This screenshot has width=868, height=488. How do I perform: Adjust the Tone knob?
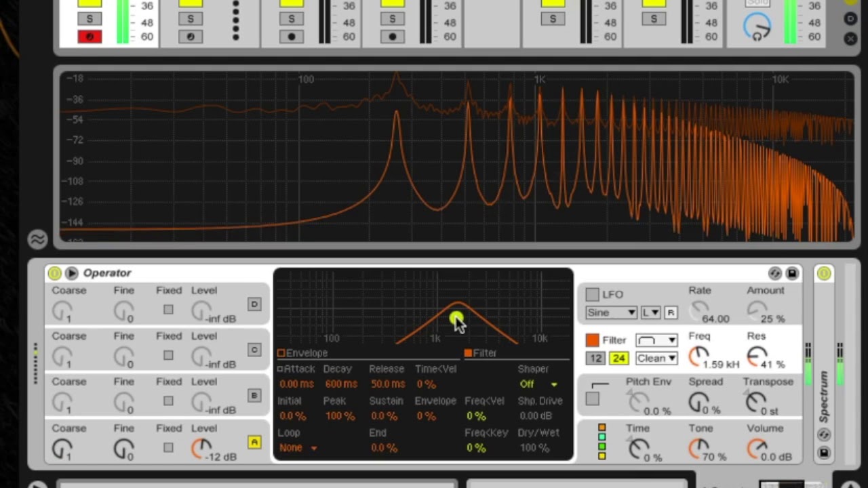point(698,449)
